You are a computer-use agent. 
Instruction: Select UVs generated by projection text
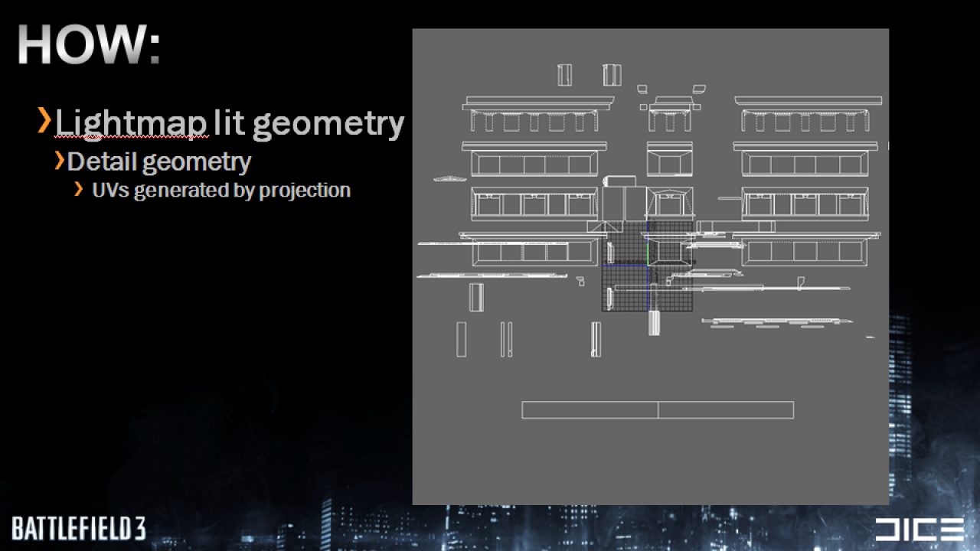coord(221,190)
